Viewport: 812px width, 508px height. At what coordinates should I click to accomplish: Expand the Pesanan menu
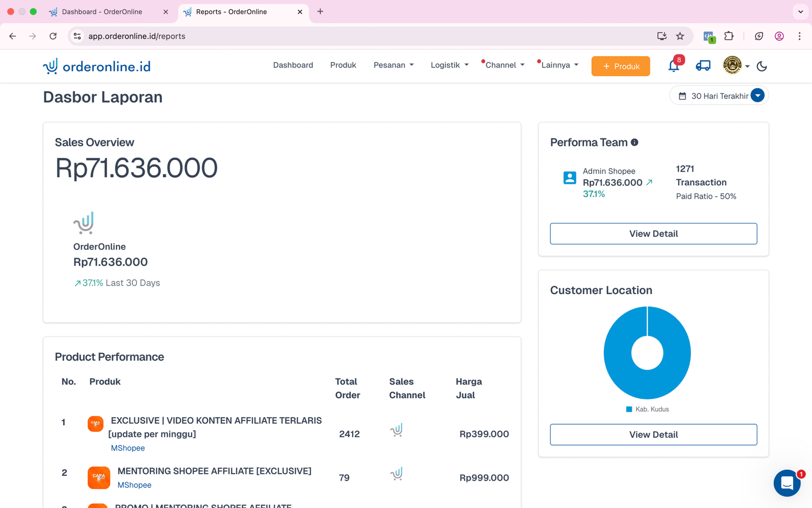pyautogui.click(x=393, y=65)
